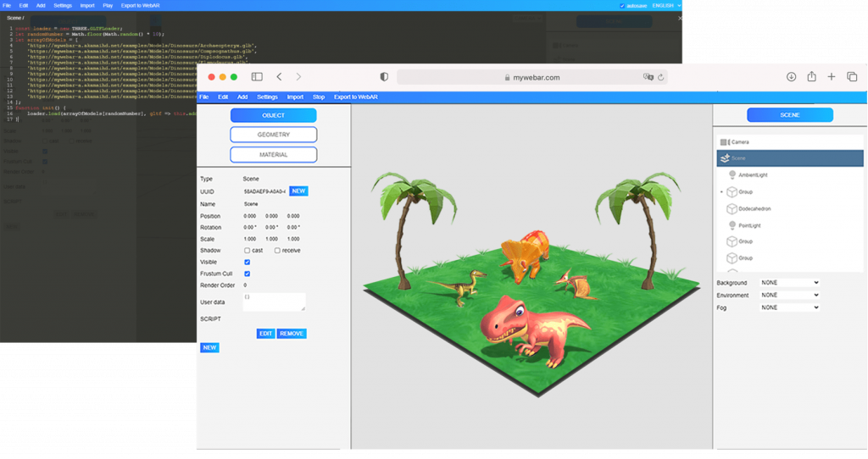Switch to the GEOMETRY tab

pos(273,135)
